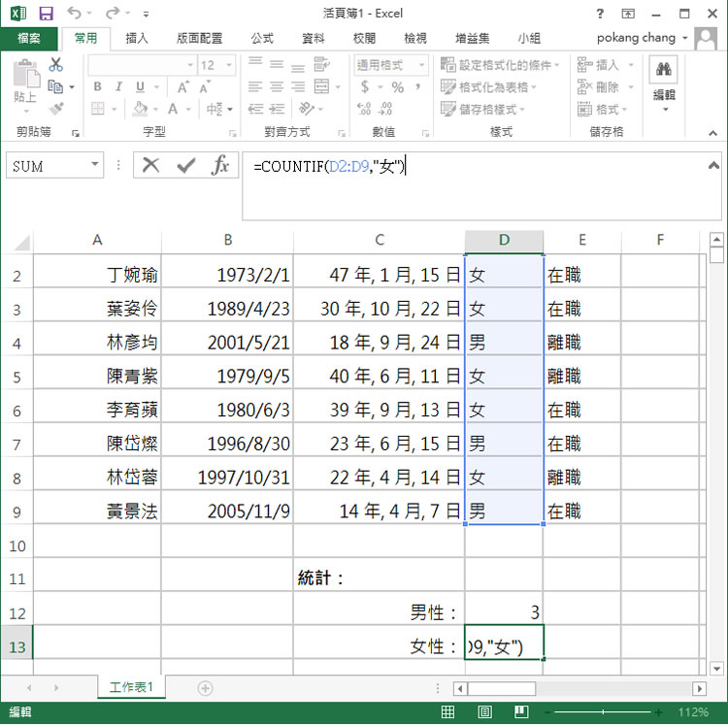Screen dimensions: 728x725
Task: Click the Wrap Text icon
Action: 321,64
